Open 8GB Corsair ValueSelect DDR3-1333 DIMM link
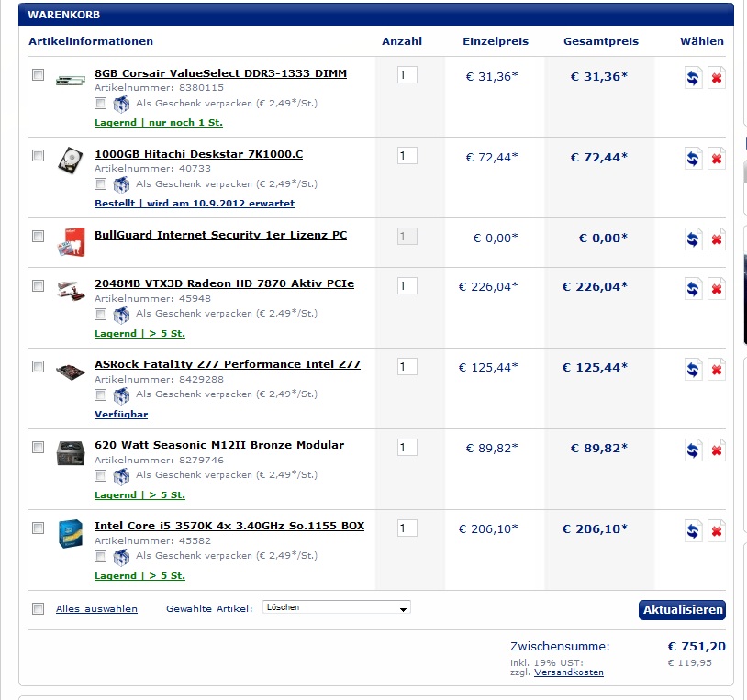The image size is (747, 700). click(220, 73)
